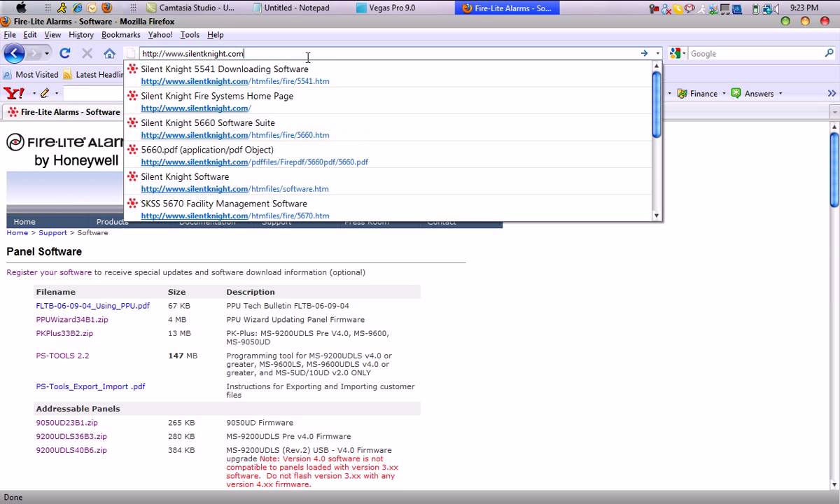The image size is (840, 504).
Task: Choose Silent Knight Fire Systems Home Page suggestion
Action: point(388,101)
